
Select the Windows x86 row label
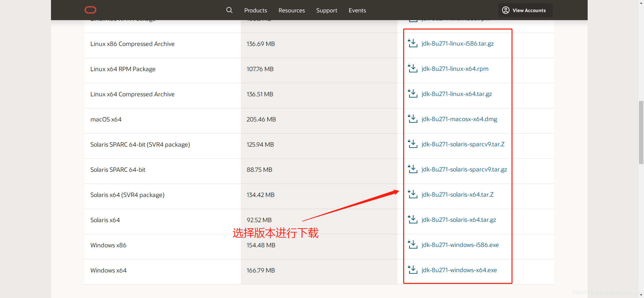pos(108,245)
